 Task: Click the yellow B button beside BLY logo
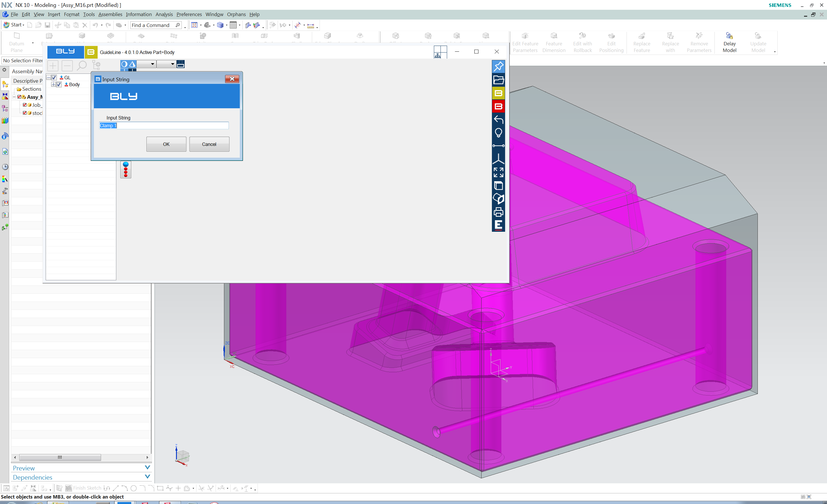pos(91,52)
